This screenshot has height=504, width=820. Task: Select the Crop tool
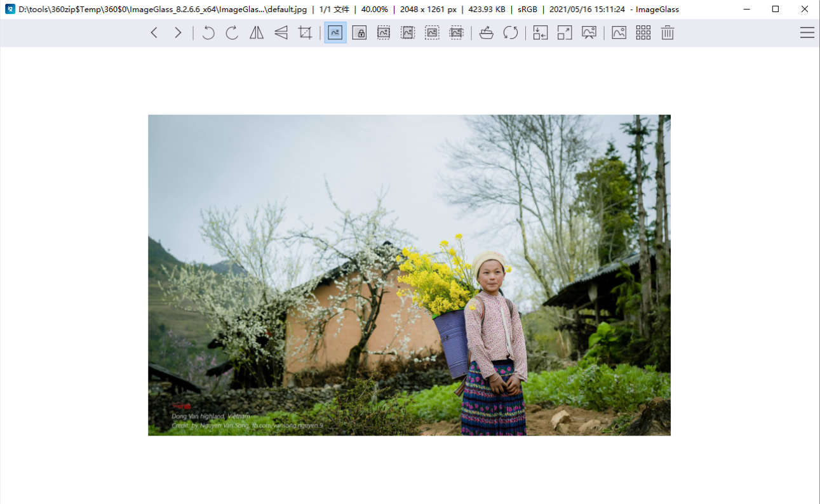point(305,33)
